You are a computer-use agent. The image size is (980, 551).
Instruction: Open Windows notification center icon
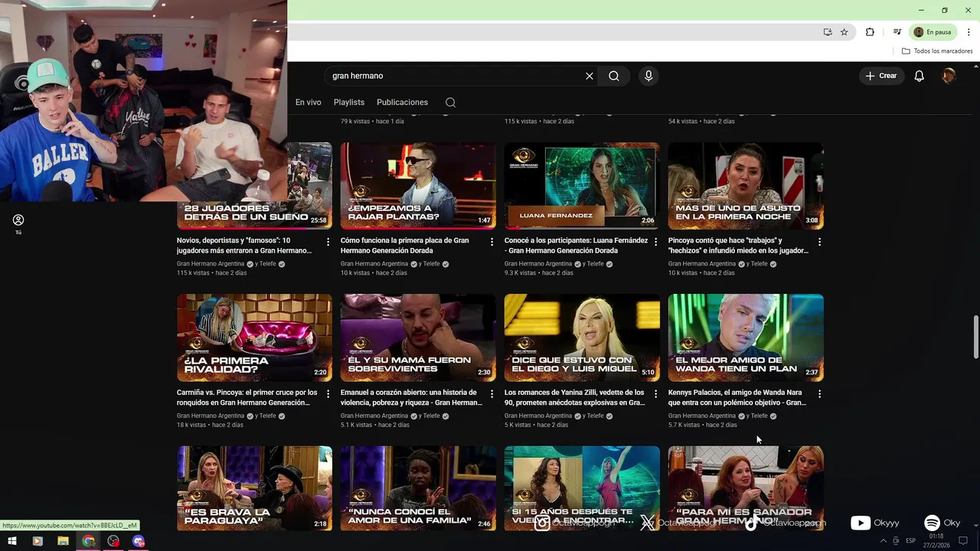pyautogui.click(x=963, y=541)
